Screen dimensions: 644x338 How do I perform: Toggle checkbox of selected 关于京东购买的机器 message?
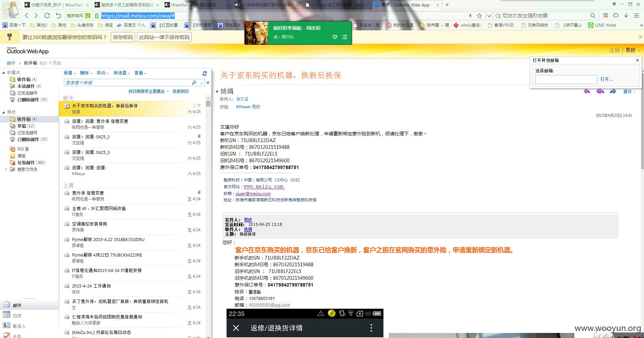(67, 106)
